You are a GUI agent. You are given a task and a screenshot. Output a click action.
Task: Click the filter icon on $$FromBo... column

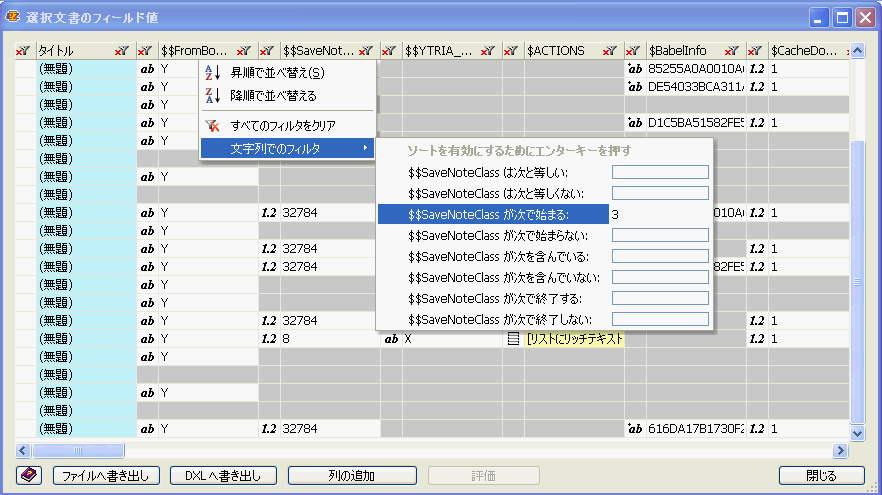(243, 51)
